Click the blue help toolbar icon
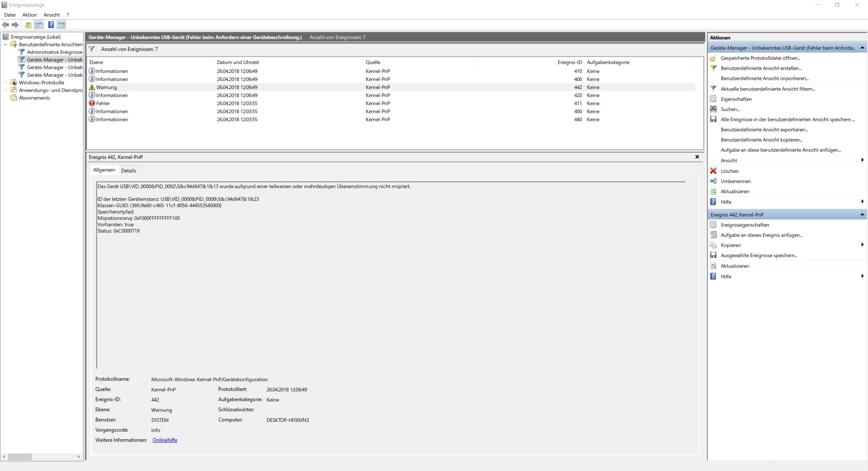Screen dimensions: 868x471 [x=51, y=25]
